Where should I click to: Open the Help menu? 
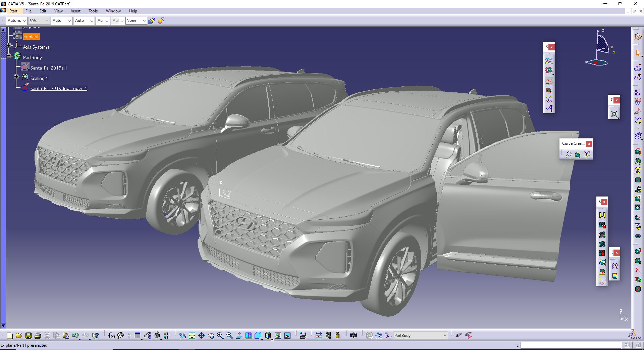click(133, 11)
